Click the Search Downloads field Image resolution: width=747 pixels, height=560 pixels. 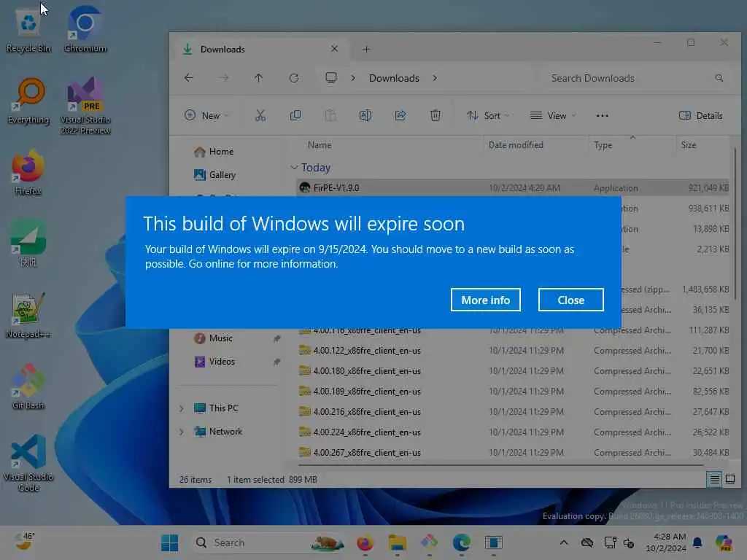point(636,78)
